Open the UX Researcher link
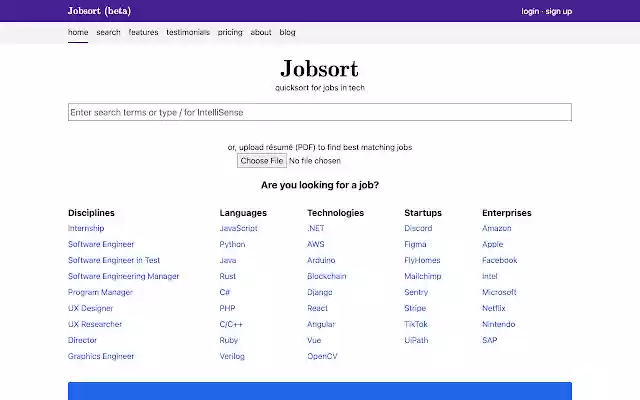This screenshot has height=400, width=640. [95, 324]
